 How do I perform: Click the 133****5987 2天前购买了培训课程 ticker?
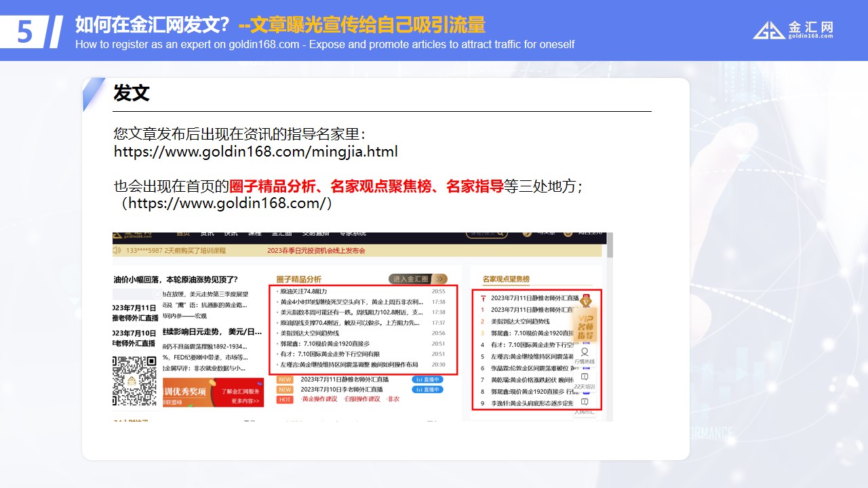[175, 250]
